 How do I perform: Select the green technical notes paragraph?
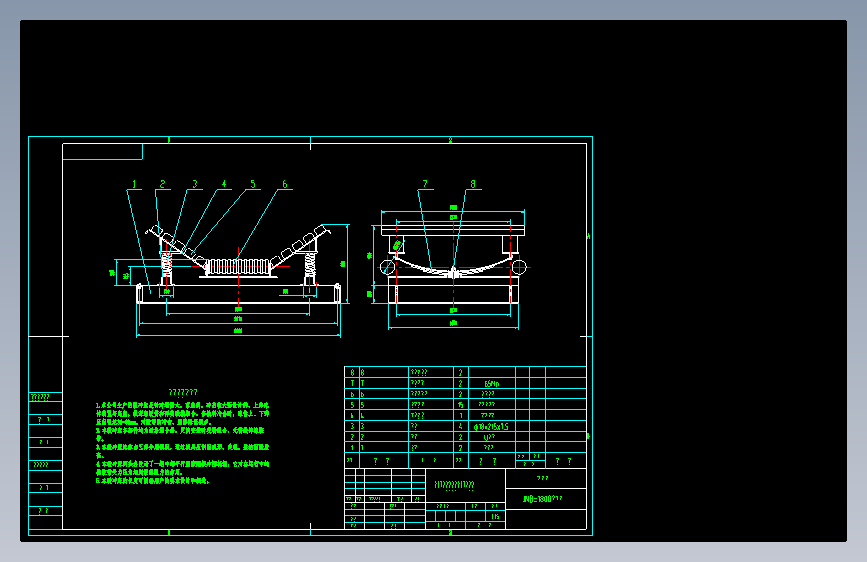coord(182,443)
